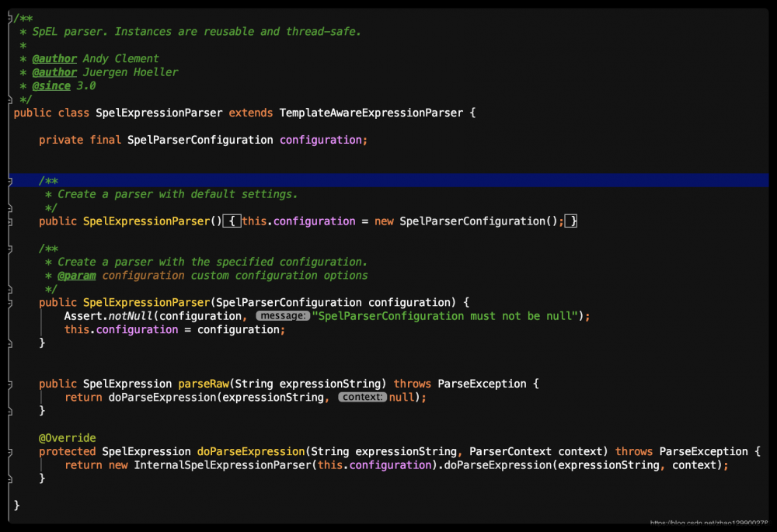Click the 'context:' parameter hint
Screen dimensions: 777x532
click(x=362, y=397)
